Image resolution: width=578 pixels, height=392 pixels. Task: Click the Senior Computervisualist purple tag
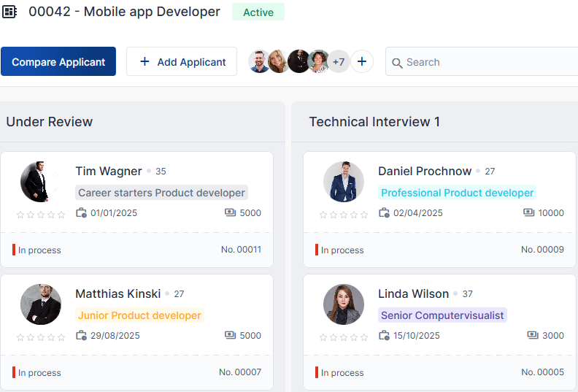click(442, 315)
